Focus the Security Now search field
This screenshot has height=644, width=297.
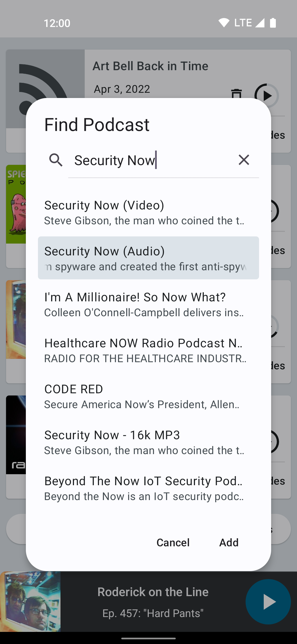pyautogui.click(x=151, y=160)
